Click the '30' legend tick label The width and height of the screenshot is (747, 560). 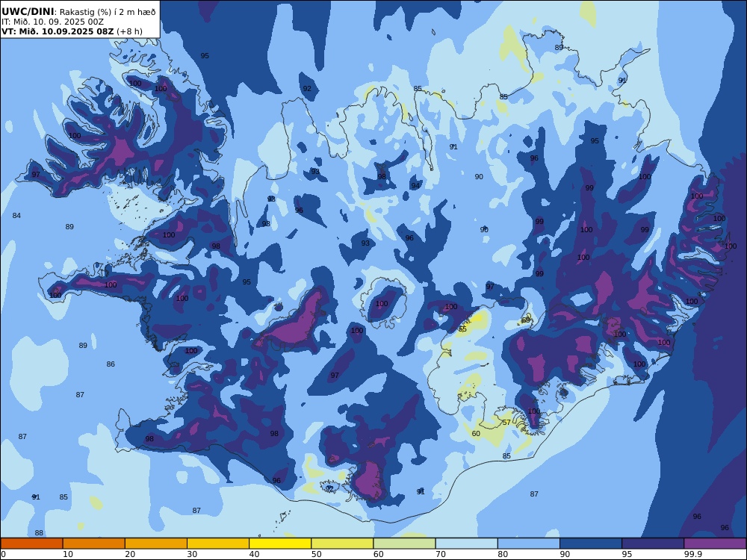192,554
